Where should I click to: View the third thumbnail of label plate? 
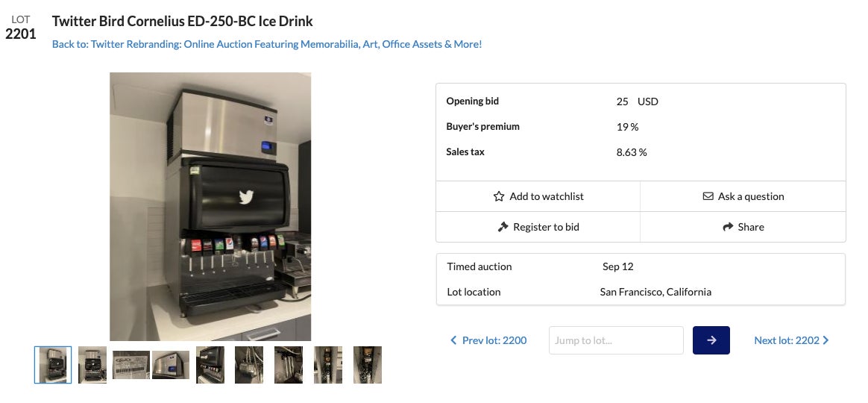pyautogui.click(x=131, y=365)
